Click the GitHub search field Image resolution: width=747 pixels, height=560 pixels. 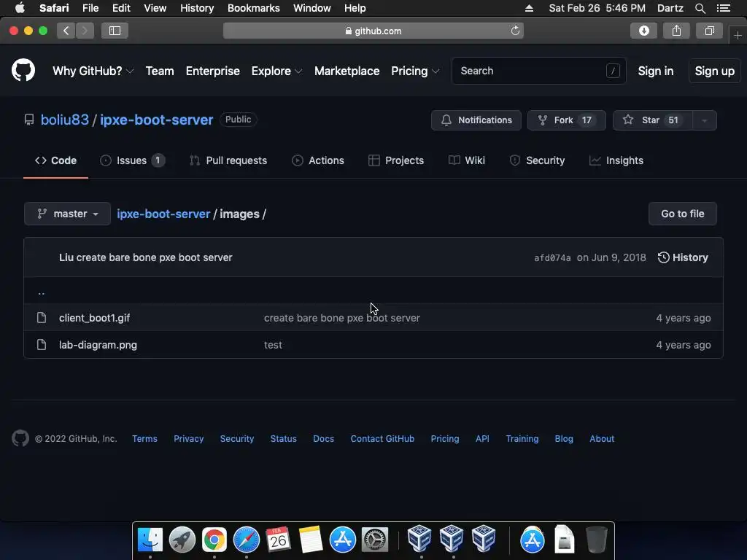click(538, 71)
